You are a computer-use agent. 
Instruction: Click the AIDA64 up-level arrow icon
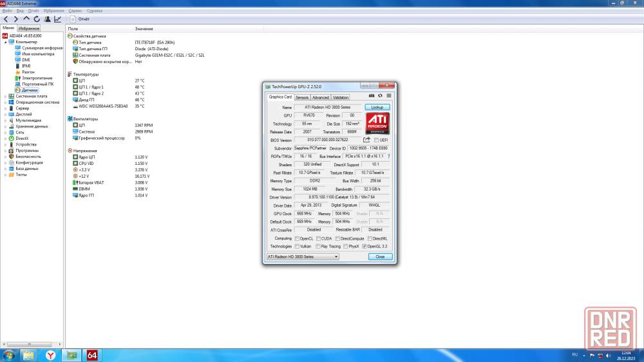[26, 19]
